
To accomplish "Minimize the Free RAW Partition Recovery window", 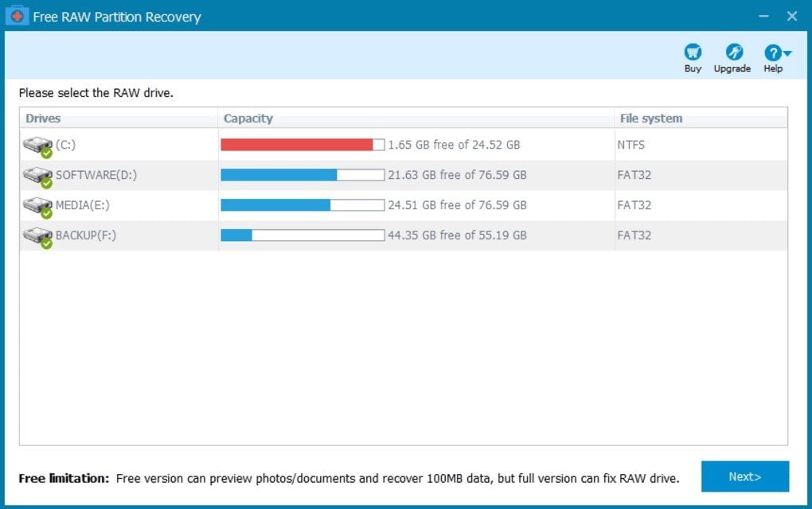I will [764, 16].
